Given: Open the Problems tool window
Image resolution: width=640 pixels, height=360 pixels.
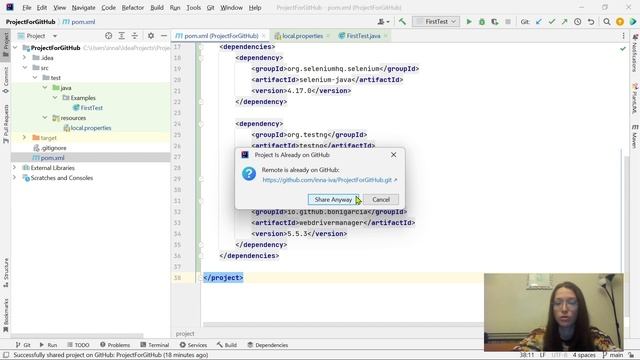Looking at the screenshot, I should [x=115, y=345].
